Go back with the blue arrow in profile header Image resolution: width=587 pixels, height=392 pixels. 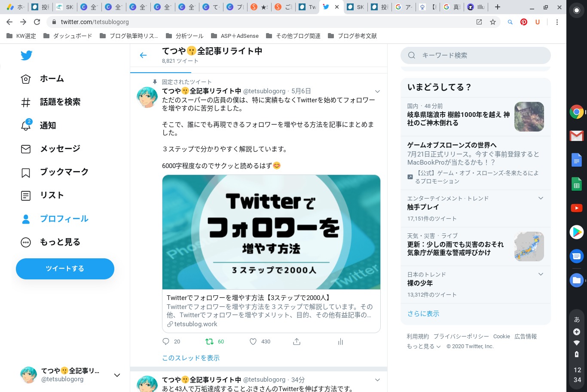(x=143, y=55)
